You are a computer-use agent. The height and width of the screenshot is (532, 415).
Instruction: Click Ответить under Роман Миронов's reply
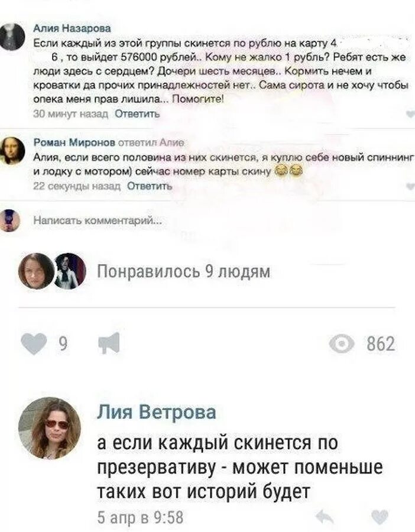[150, 186]
